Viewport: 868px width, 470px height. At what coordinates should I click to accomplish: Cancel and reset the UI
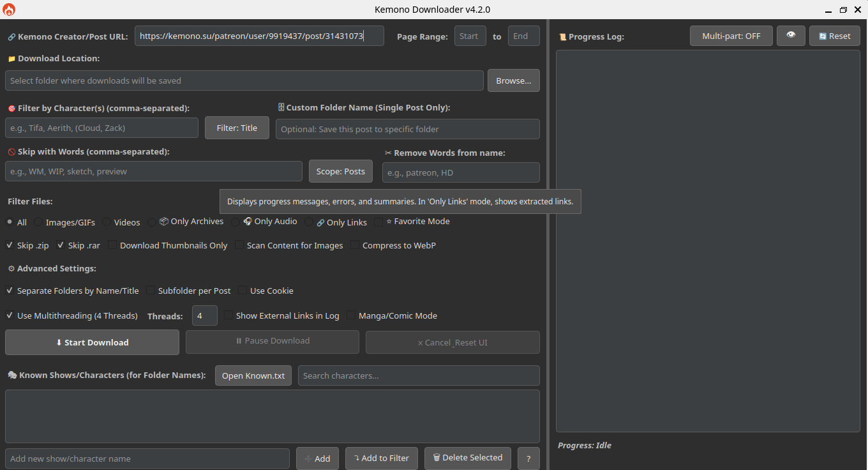coord(453,342)
